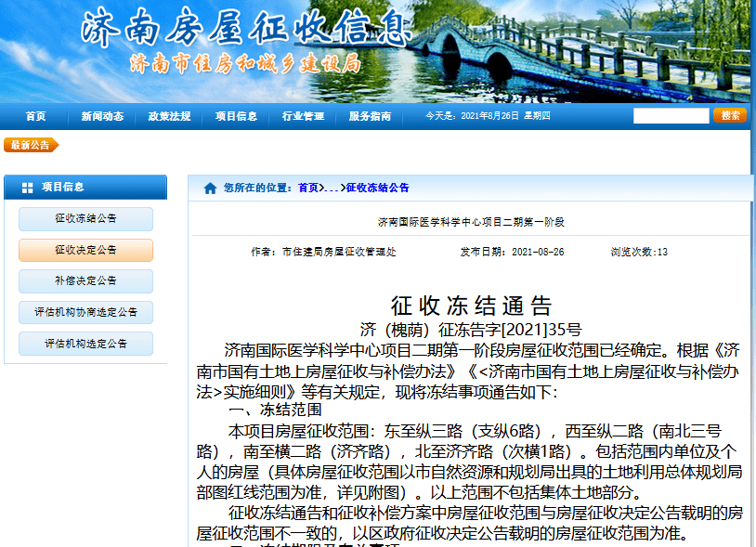Navigate to 服务指南 in the top menu
Image resolution: width=756 pixels, height=547 pixels.
click(x=370, y=116)
